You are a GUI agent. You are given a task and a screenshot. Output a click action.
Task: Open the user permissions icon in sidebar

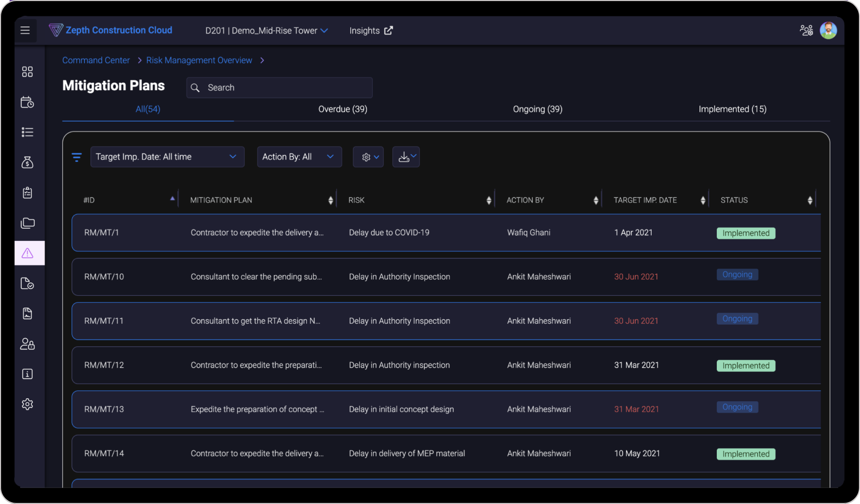27,344
